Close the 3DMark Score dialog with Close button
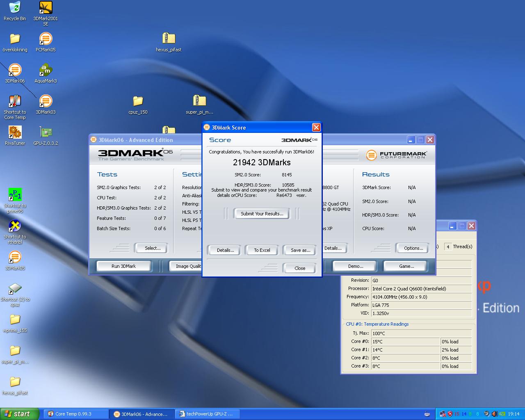This screenshot has height=420, width=525. tap(299, 268)
